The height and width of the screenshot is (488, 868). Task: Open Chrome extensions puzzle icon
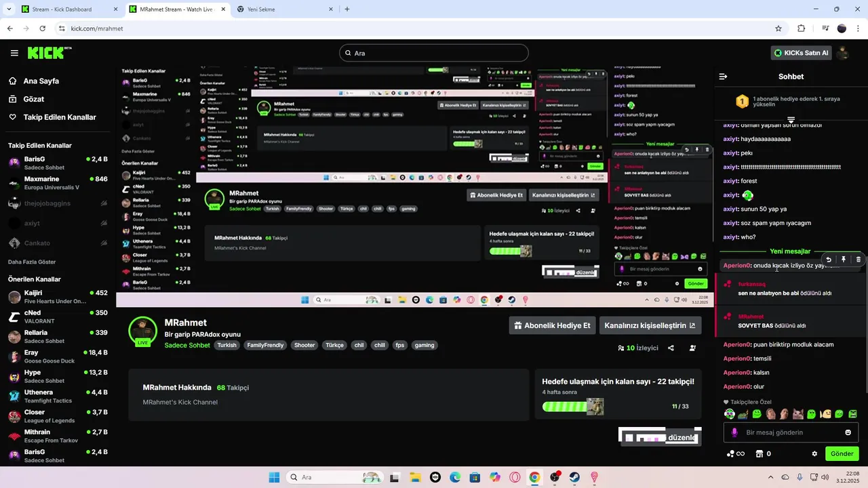tap(802, 28)
